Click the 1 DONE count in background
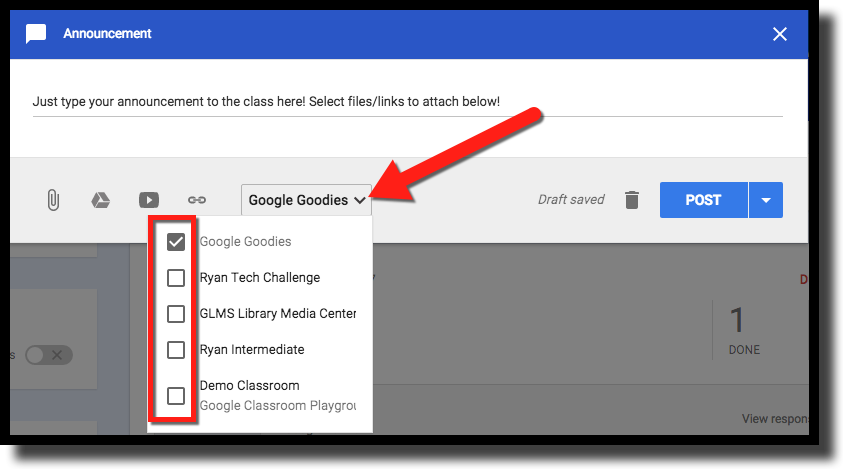 (744, 330)
